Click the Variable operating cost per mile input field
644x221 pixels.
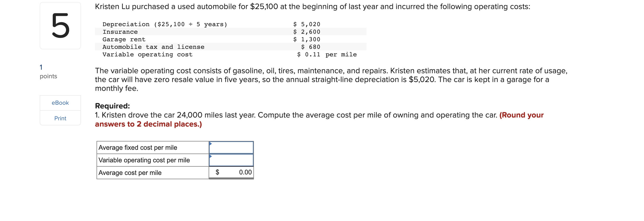(231, 160)
